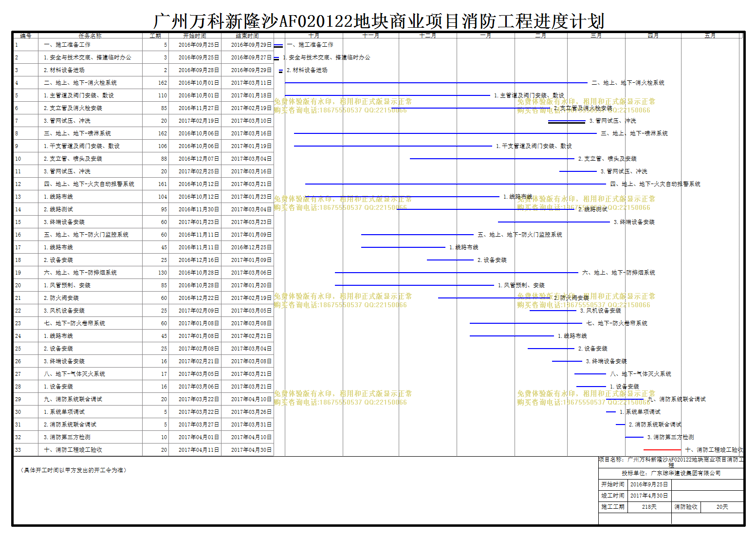
Task: Select table row 三、地上、地下-喷淋系统
Action: (144, 133)
